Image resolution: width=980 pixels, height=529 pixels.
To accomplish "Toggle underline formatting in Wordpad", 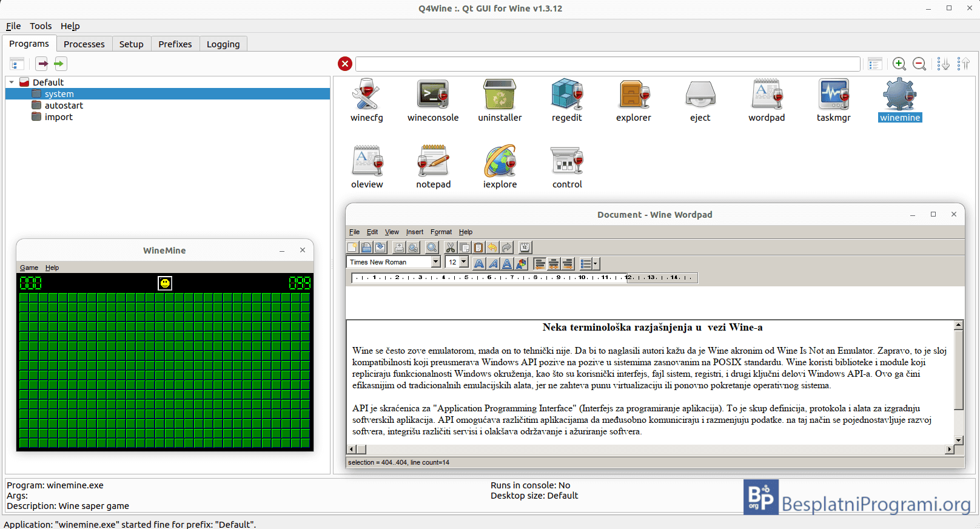I will pyautogui.click(x=507, y=263).
